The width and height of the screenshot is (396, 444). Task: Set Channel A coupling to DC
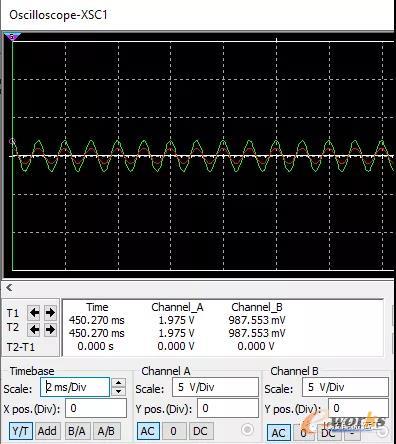pyautogui.click(x=200, y=431)
